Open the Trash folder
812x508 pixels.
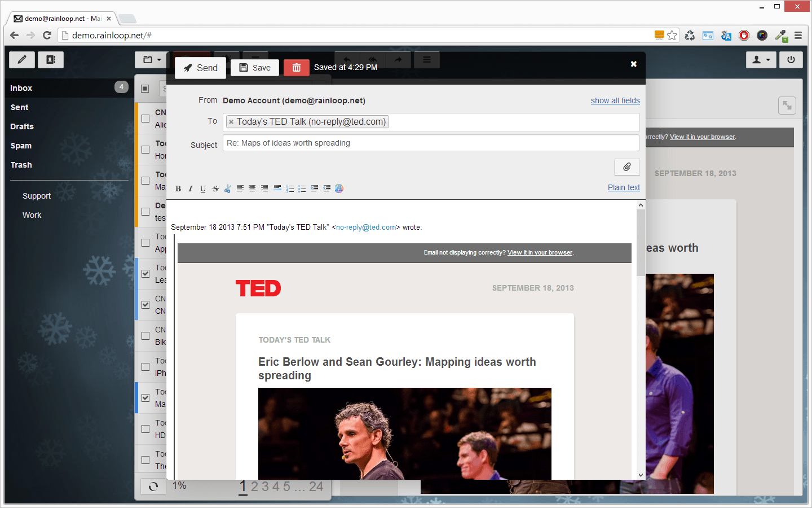pyautogui.click(x=69, y=165)
